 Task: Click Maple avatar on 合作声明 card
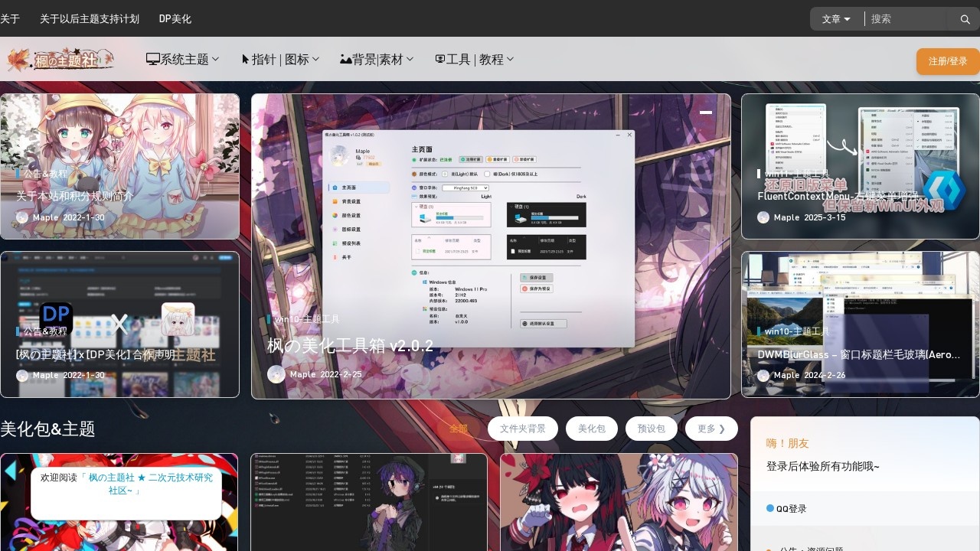click(x=22, y=376)
